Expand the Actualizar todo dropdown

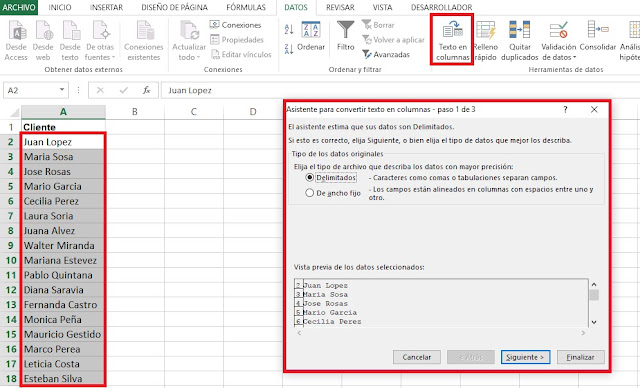189,41
